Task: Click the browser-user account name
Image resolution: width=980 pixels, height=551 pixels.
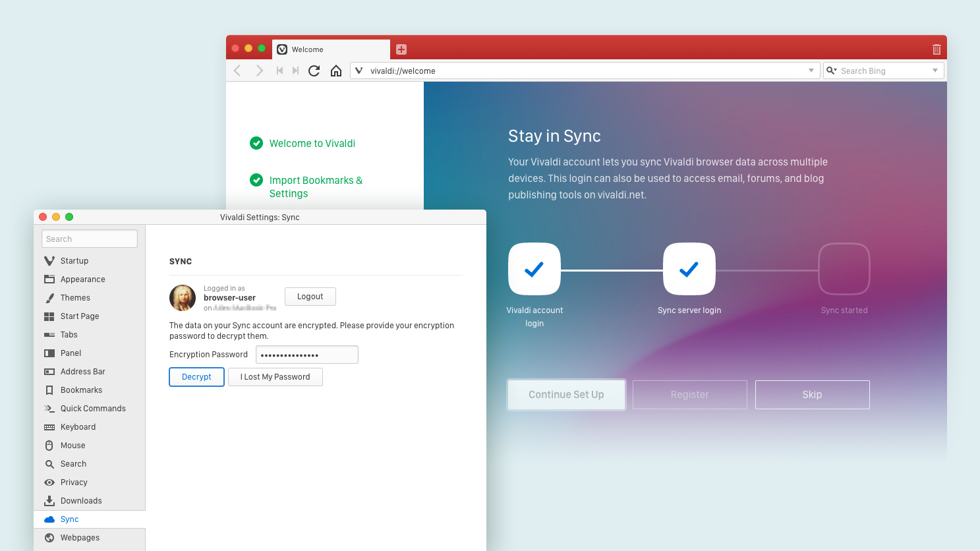Action: pyautogui.click(x=229, y=298)
